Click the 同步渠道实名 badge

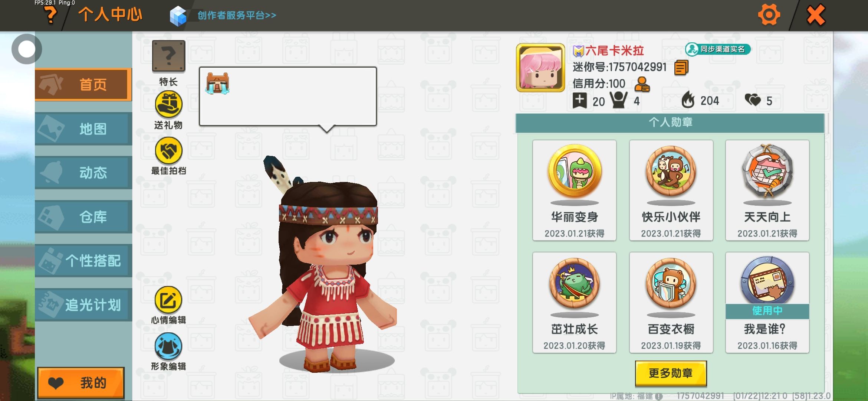718,49
